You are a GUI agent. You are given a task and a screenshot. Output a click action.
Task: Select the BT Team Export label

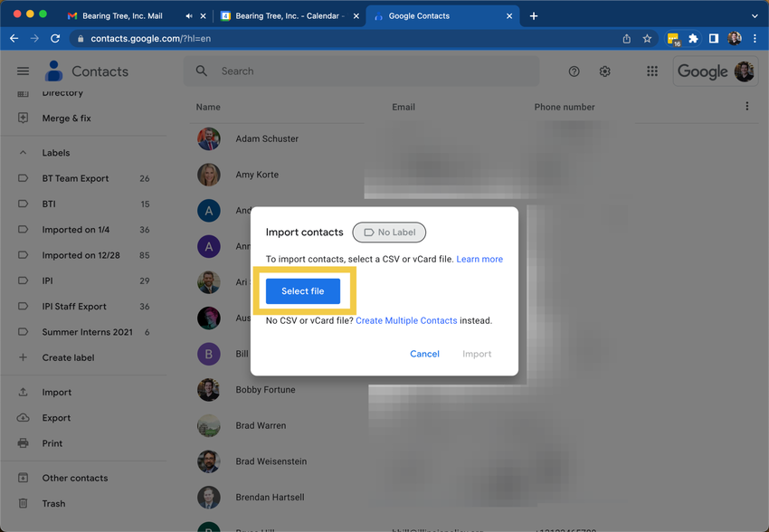click(83, 178)
